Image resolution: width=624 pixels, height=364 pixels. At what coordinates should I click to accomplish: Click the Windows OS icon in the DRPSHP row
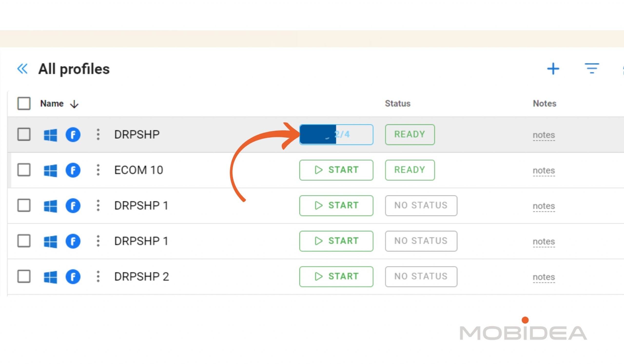click(50, 135)
